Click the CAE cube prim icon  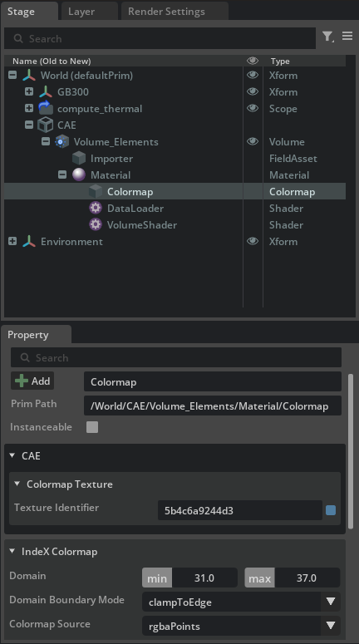45,125
